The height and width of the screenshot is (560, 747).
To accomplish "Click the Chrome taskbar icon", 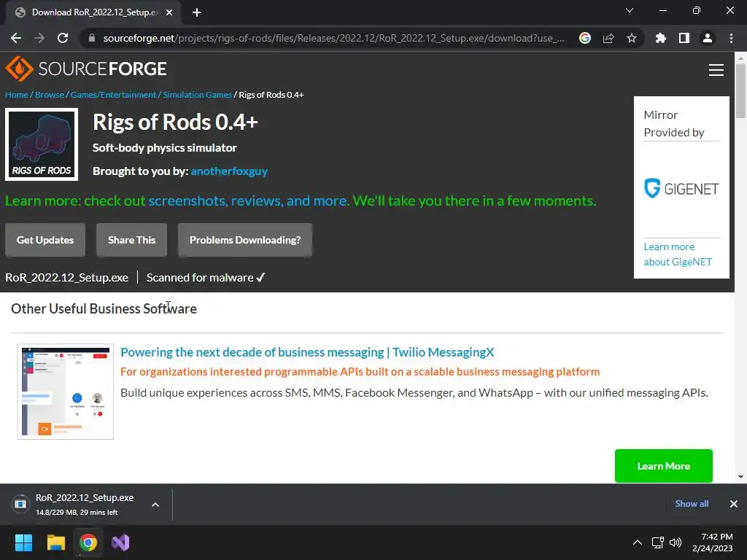I will [x=88, y=542].
